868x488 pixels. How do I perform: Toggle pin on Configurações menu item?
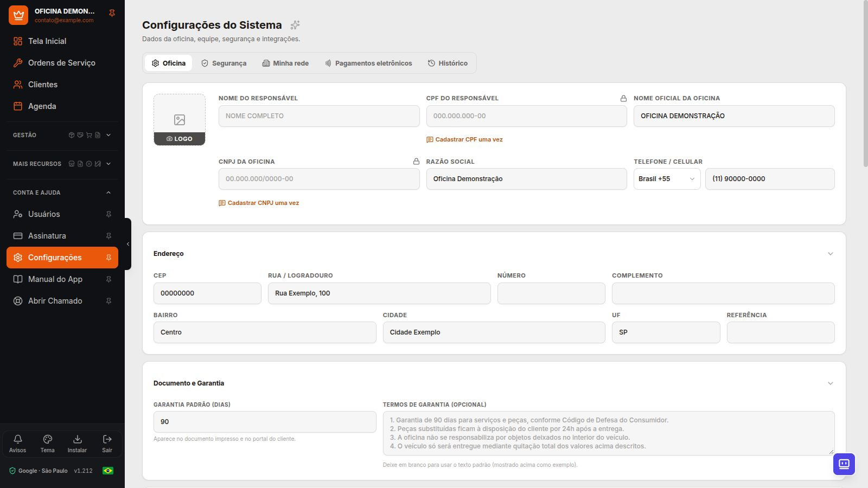tap(108, 258)
